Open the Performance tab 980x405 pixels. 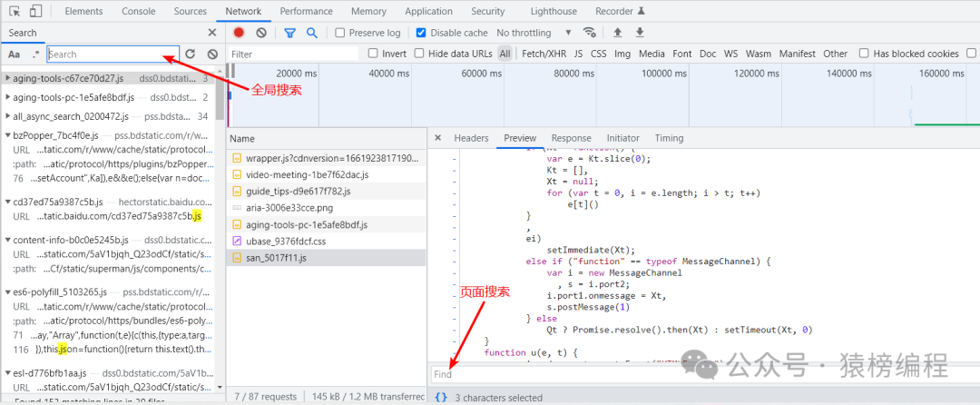pos(307,11)
